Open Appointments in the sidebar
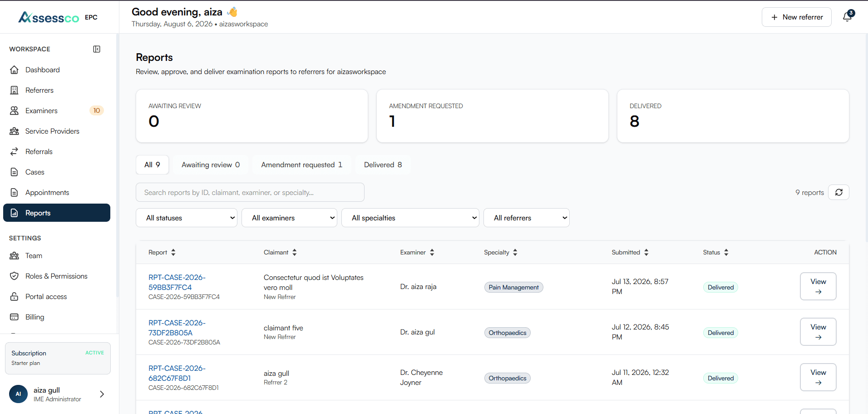This screenshot has width=868, height=414. click(x=57, y=192)
